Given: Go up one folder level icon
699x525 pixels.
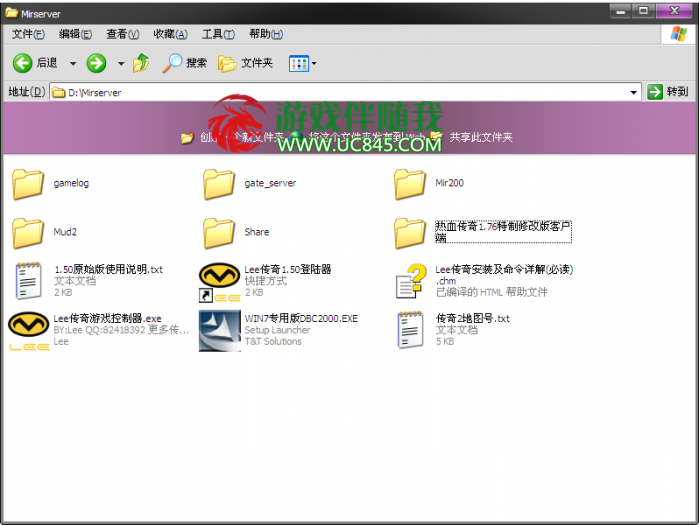Looking at the screenshot, I should (x=141, y=63).
